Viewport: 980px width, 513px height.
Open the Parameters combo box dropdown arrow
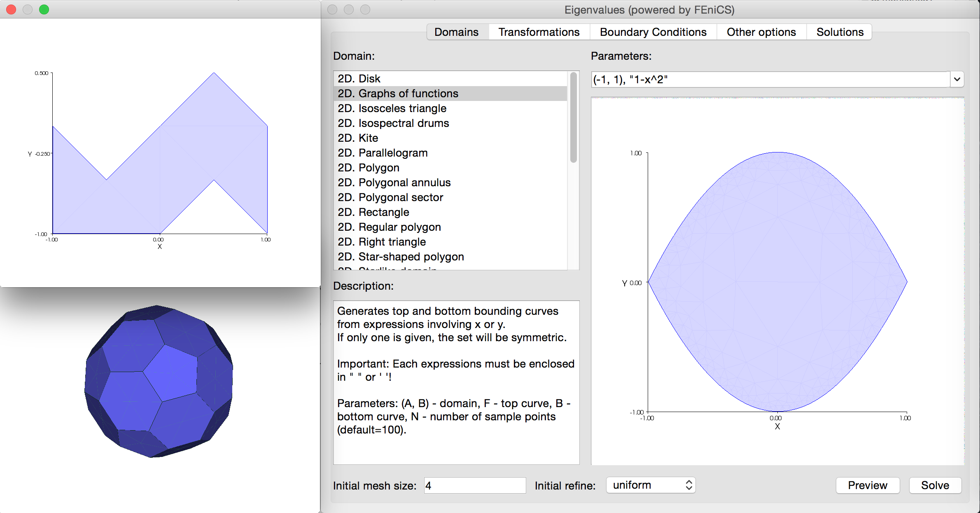(x=957, y=79)
